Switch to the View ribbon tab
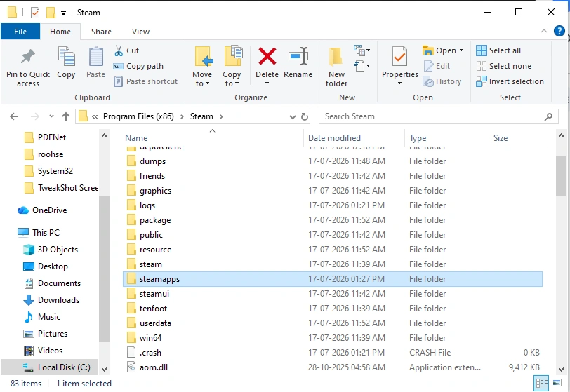The height and width of the screenshot is (392, 570). pyautogui.click(x=140, y=32)
